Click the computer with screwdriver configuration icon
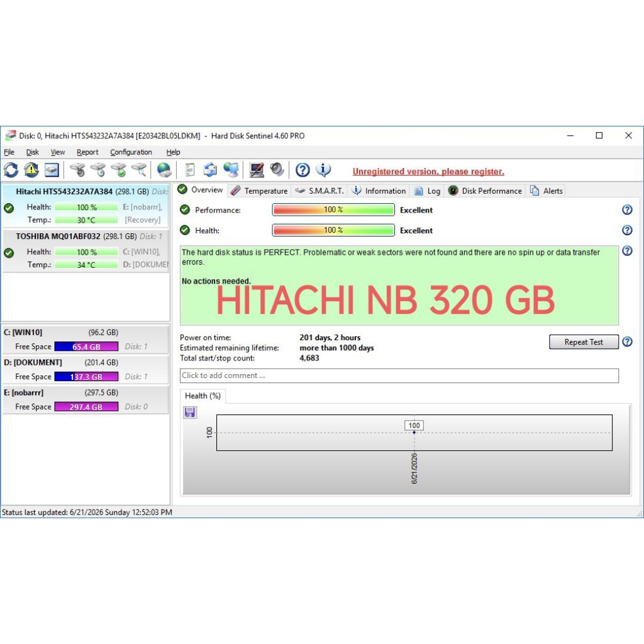 [257, 170]
